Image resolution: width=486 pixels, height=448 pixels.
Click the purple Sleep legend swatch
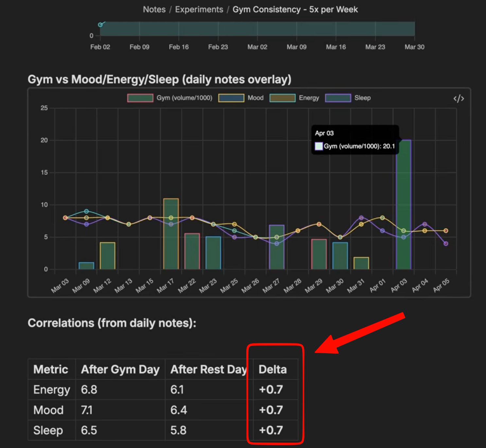coord(338,98)
